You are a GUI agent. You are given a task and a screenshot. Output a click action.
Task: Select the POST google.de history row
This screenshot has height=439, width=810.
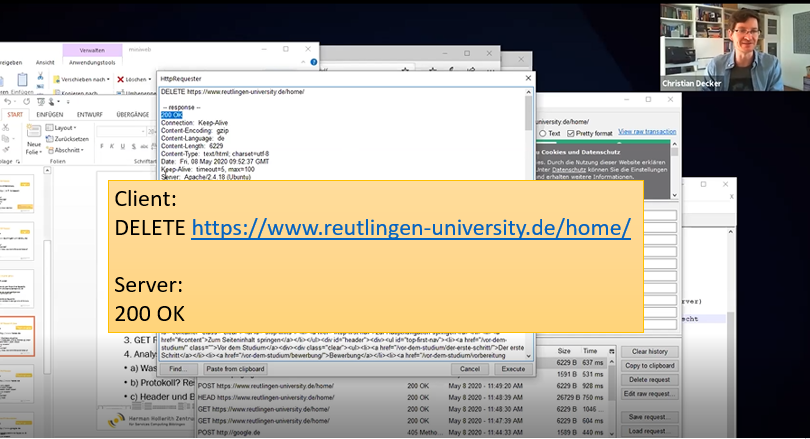pyautogui.click(x=403, y=432)
